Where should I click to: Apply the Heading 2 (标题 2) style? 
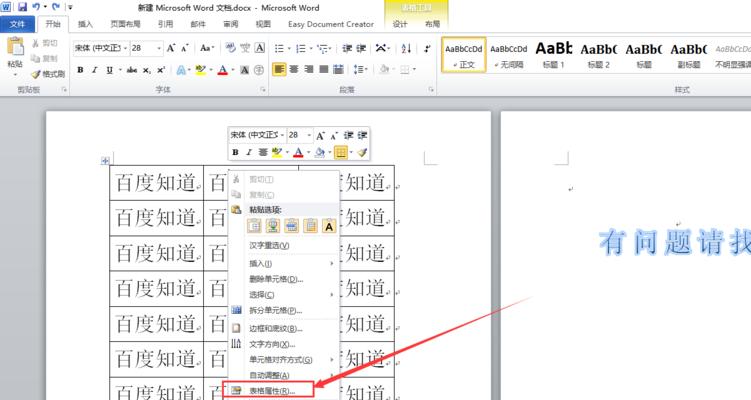click(599, 55)
